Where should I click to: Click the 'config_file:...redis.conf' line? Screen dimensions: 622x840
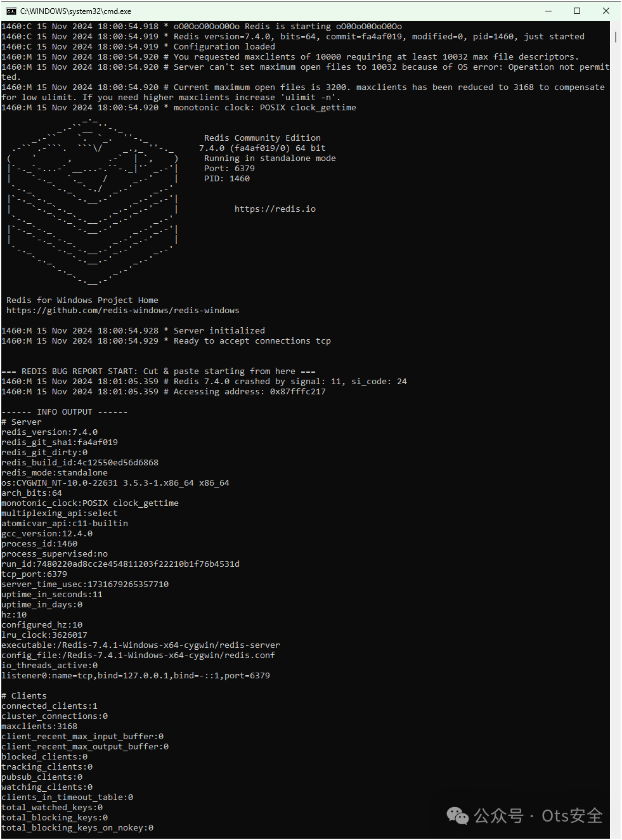click(138, 656)
